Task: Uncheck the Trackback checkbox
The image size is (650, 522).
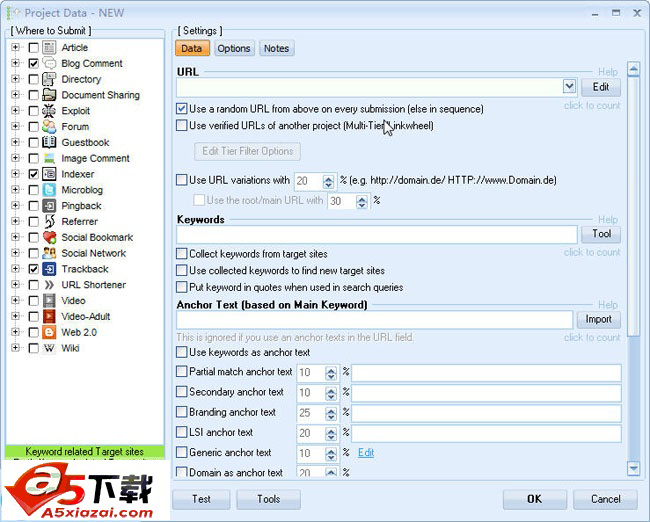Action: 34,269
